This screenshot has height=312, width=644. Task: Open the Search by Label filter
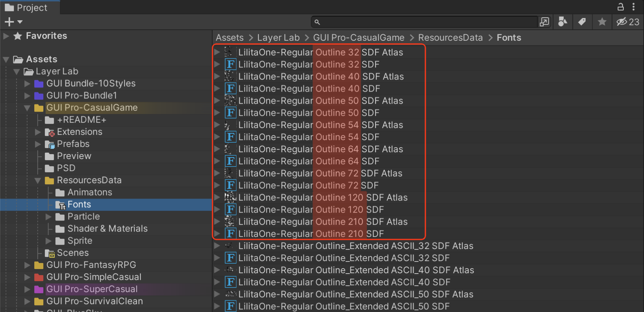[582, 22]
